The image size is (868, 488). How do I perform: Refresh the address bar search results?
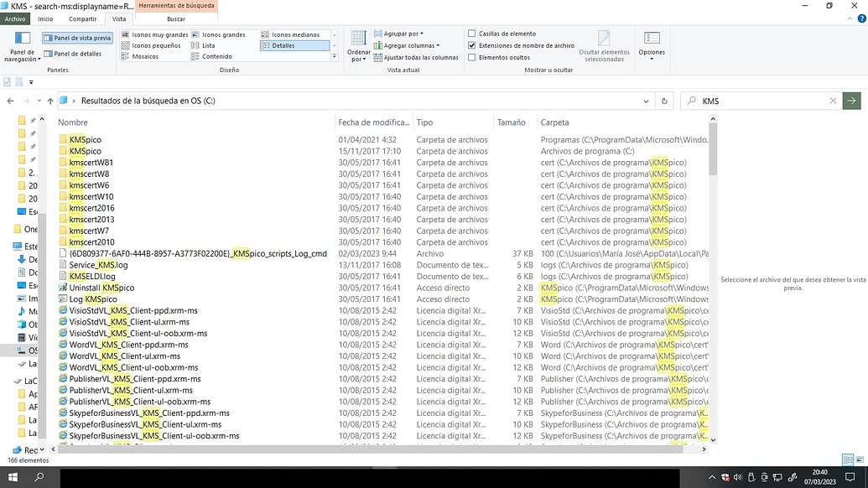(663, 101)
